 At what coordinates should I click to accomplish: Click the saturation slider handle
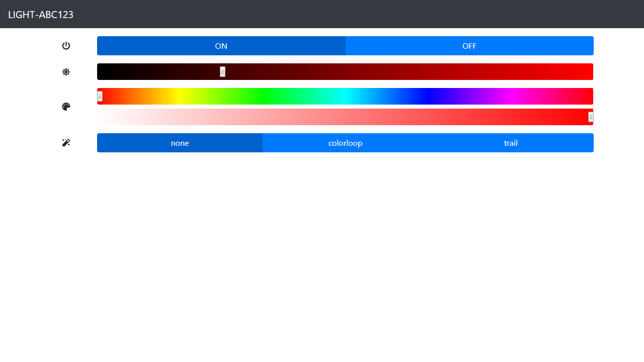tap(591, 117)
